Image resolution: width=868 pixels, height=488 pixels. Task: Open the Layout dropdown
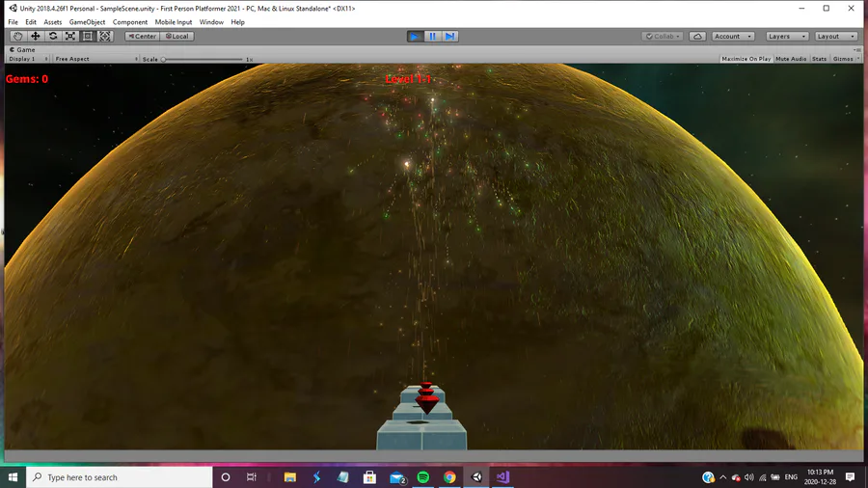coord(836,36)
